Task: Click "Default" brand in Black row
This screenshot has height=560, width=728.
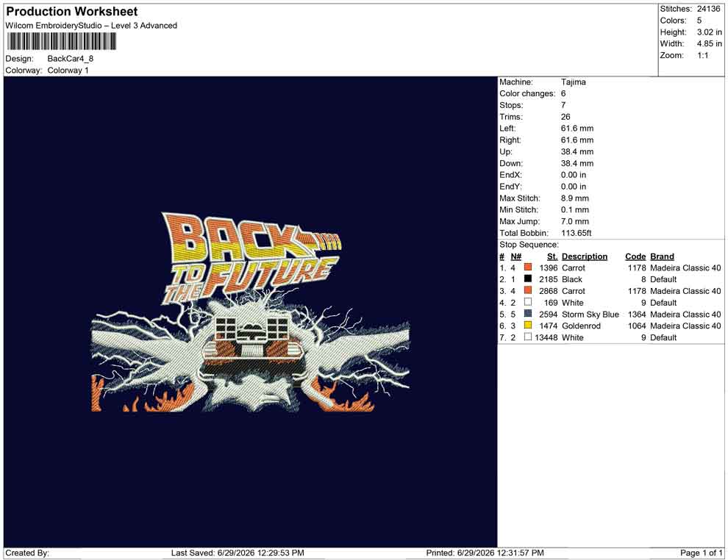Action: click(663, 279)
